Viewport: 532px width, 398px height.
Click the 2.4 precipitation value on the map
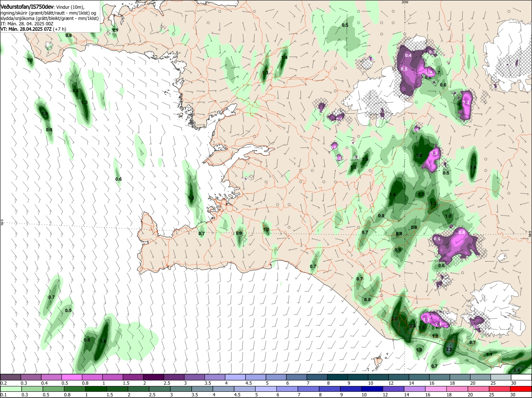(517, 370)
